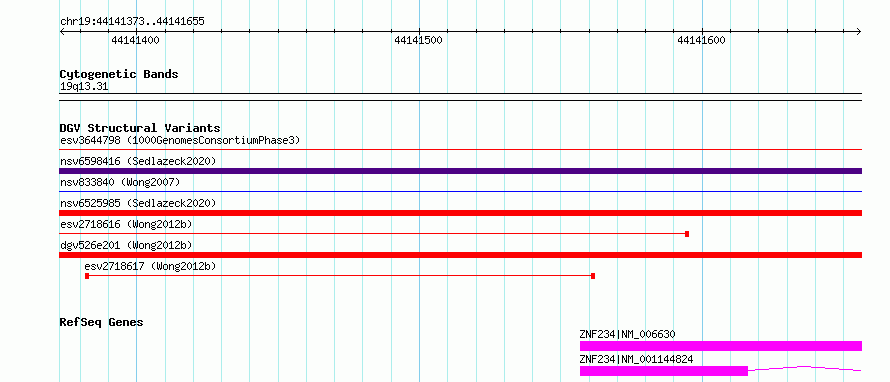Click the cytogenetic band 19q13.31 bar
Image resolution: width=890 pixels, height=382 pixels.
pyautogui.click(x=461, y=97)
